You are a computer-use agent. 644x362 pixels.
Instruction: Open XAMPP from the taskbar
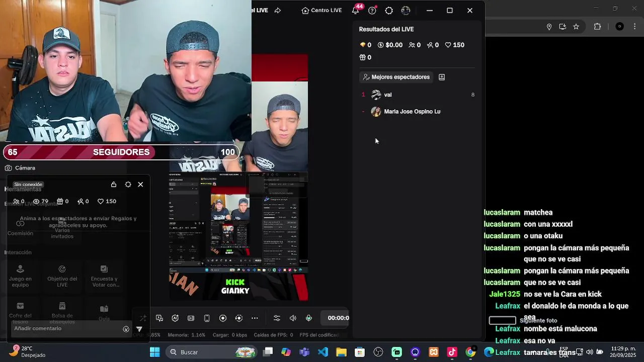[x=433, y=352]
